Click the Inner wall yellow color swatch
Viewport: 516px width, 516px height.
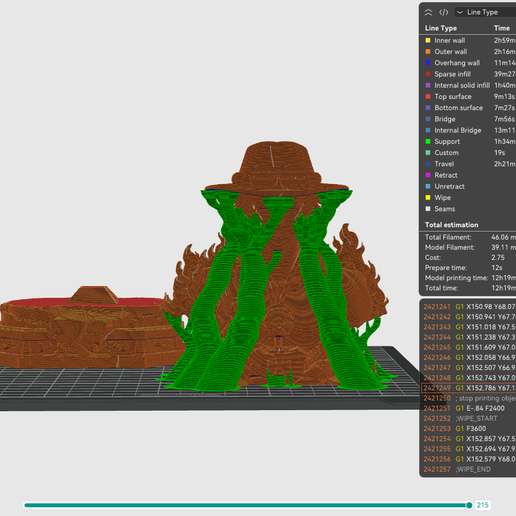pos(428,40)
